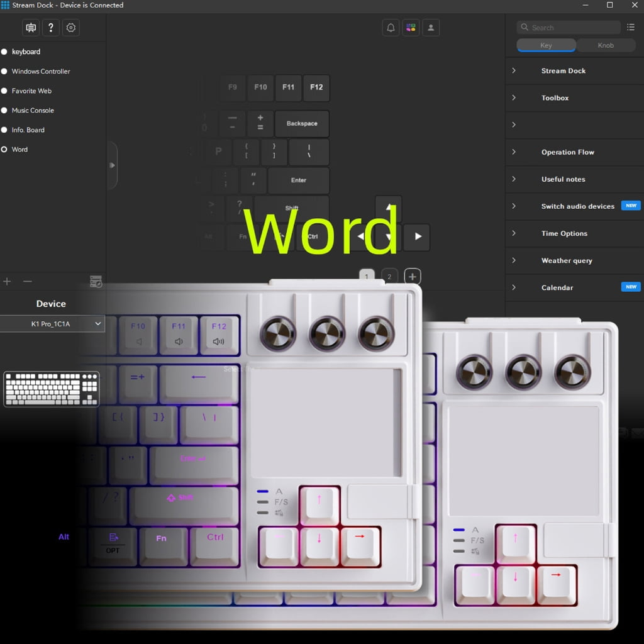This screenshot has width=644, height=644.
Task: Select the Word scene radio button
Action: [x=4, y=150]
